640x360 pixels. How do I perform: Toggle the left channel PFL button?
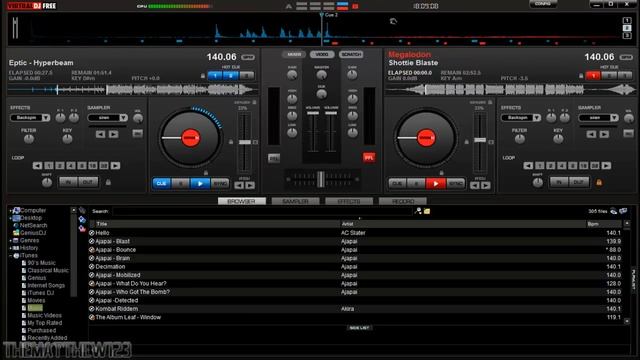click(x=274, y=158)
